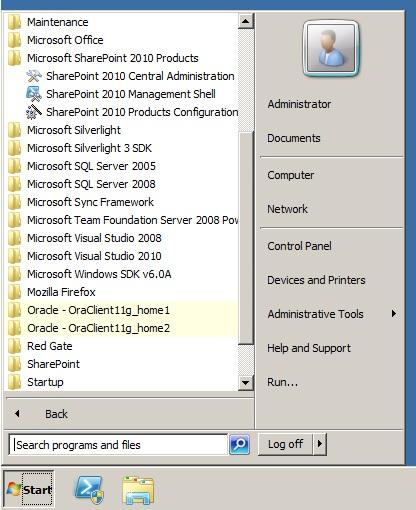Viewport: 416px width, 510px height.
Task: Click the SQL Server 2008 folder icon
Action: [14, 184]
